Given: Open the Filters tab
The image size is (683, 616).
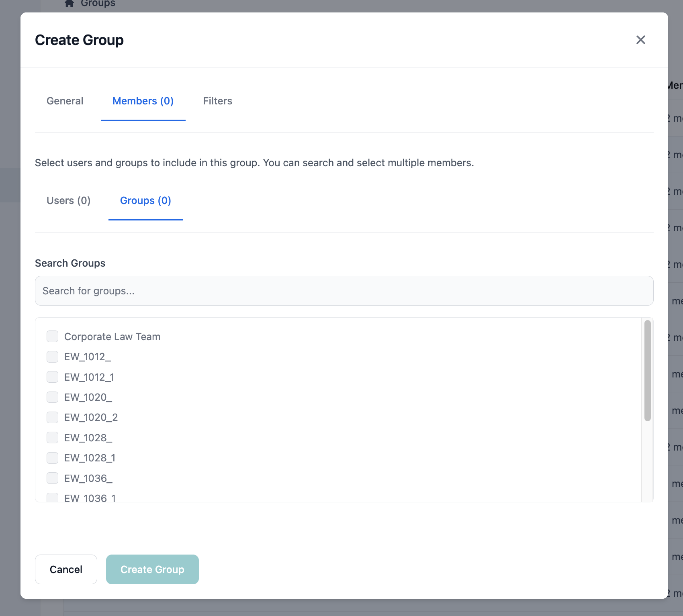Looking at the screenshot, I should [217, 101].
